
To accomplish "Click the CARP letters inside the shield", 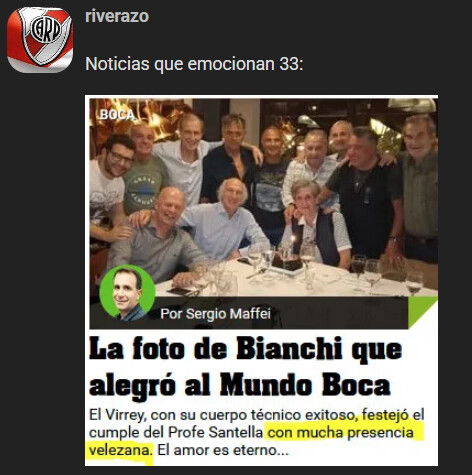I will tap(46, 30).
